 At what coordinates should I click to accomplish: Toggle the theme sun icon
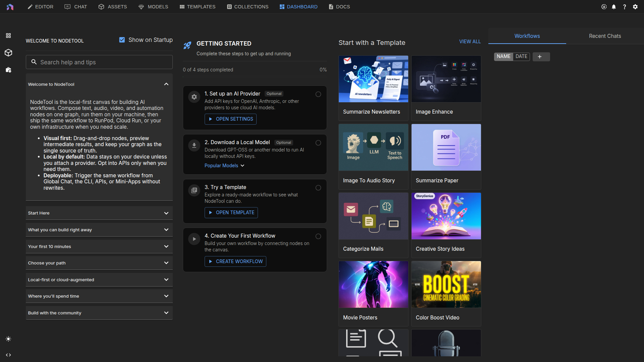point(8,339)
